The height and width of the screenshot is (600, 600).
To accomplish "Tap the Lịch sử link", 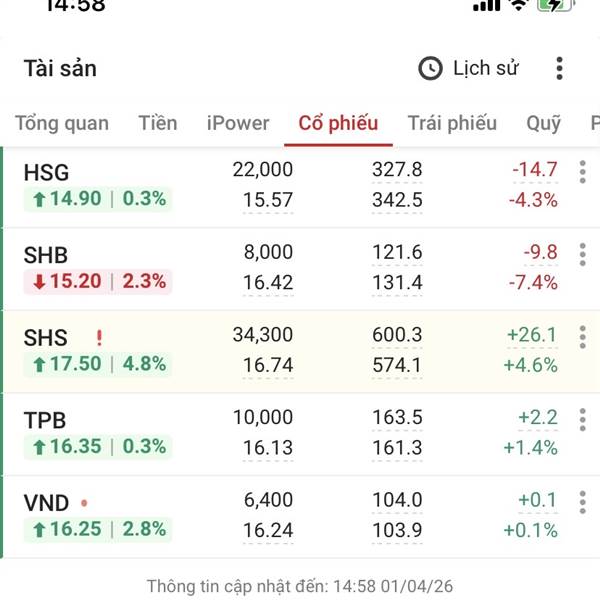I will [486, 68].
